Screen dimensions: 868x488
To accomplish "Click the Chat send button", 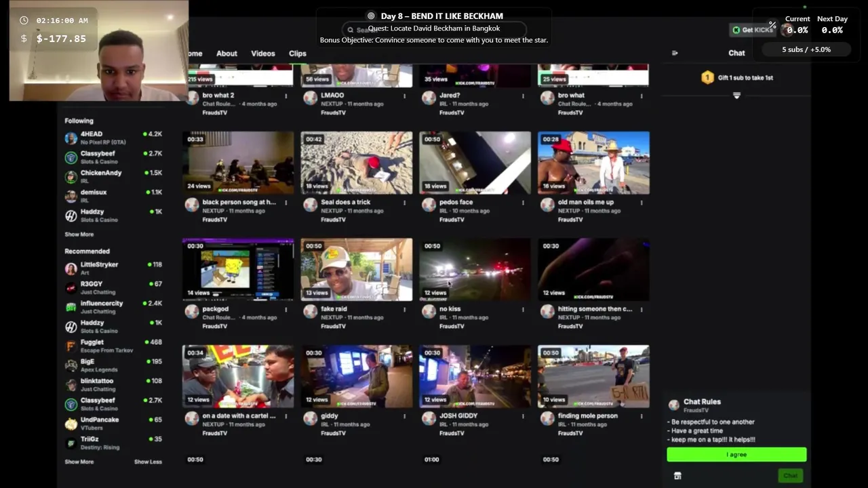I will coord(791,476).
